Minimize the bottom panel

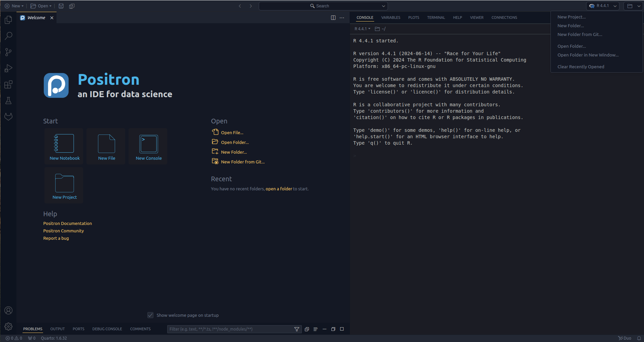[x=324, y=329]
